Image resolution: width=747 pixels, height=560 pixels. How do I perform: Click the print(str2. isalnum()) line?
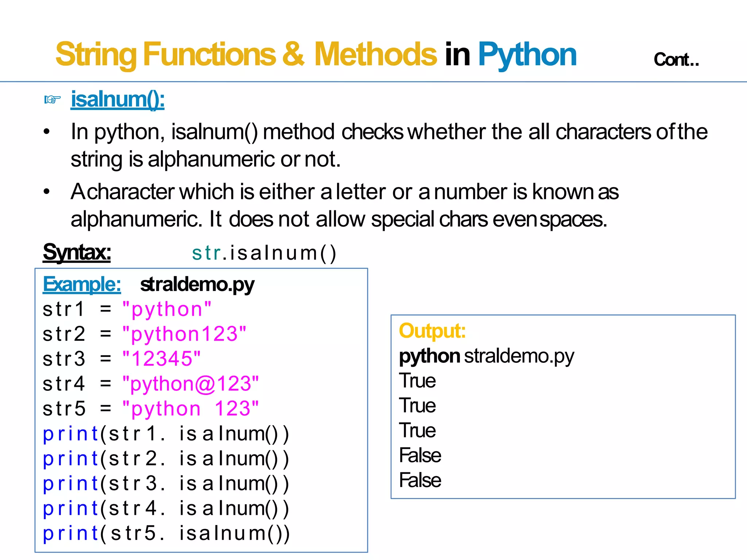click(x=166, y=459)
